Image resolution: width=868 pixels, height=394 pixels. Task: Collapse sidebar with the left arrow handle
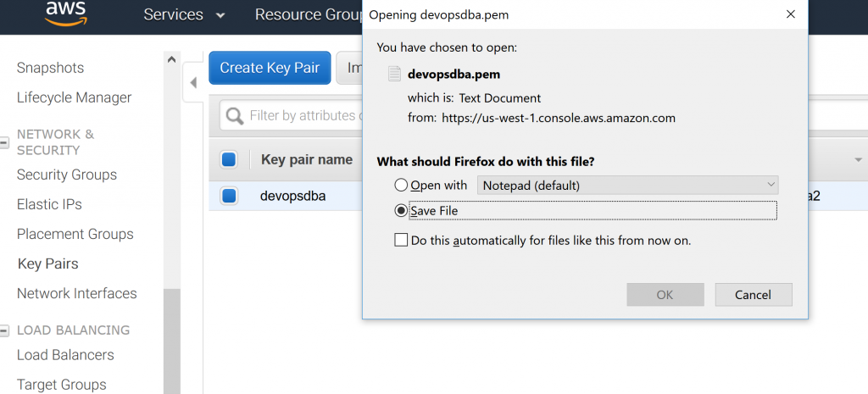(193, 83)
